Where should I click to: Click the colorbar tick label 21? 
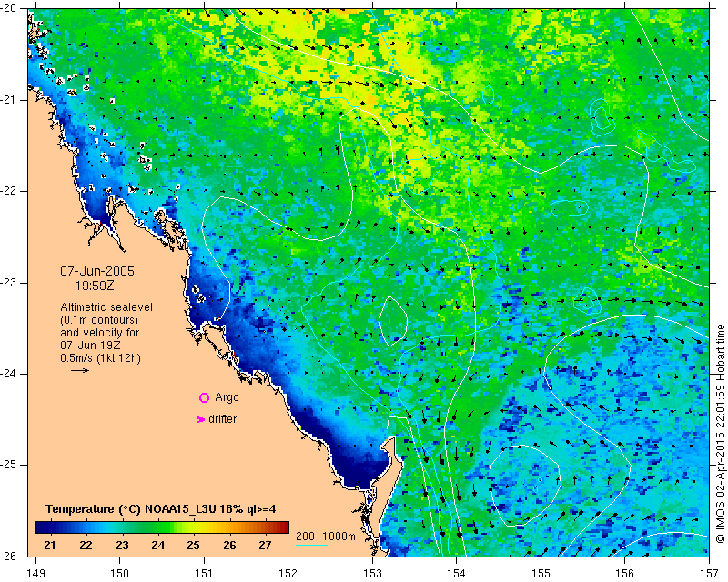[x=50, y=546]
